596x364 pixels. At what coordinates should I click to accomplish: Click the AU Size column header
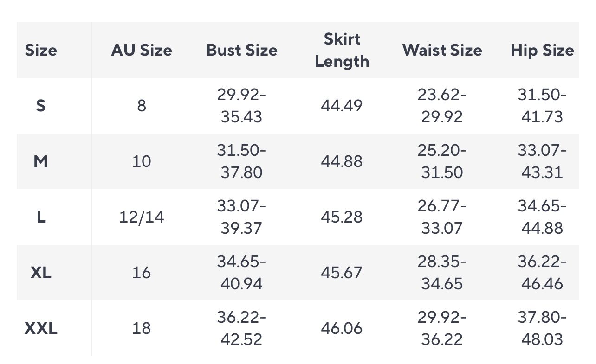tap(142, 50)
